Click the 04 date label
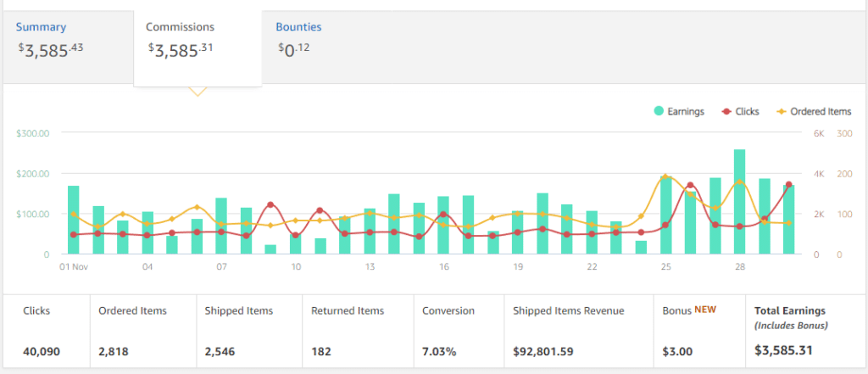The image size is (868, 374). click(147, 266)
